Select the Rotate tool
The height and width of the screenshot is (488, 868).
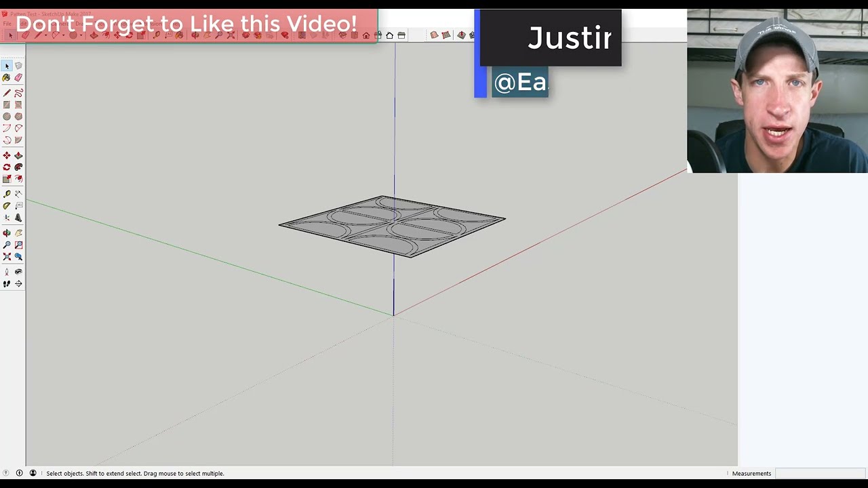click(7, 167)
